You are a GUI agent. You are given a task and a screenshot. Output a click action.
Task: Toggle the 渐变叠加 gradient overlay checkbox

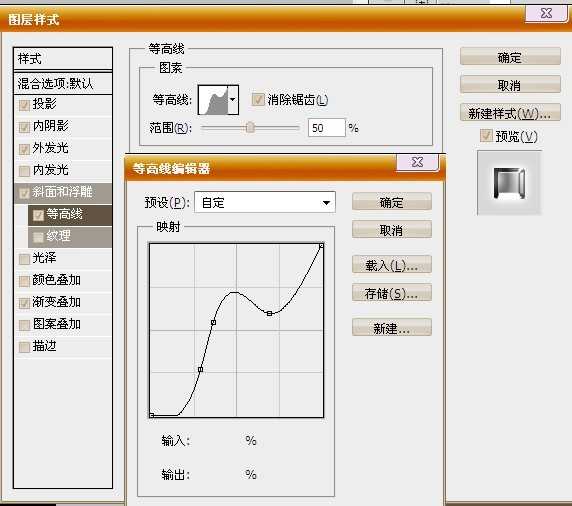click(x=24, y=303)
